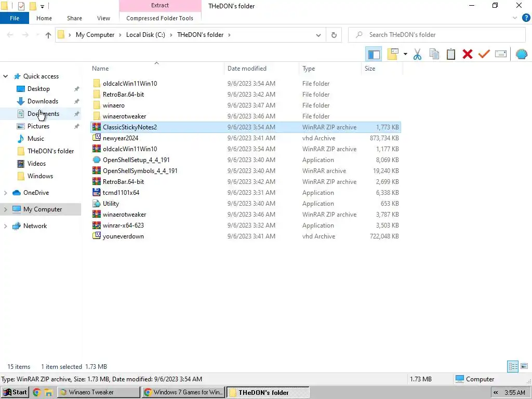Show hidden tray icons chevron

(496, 393)
